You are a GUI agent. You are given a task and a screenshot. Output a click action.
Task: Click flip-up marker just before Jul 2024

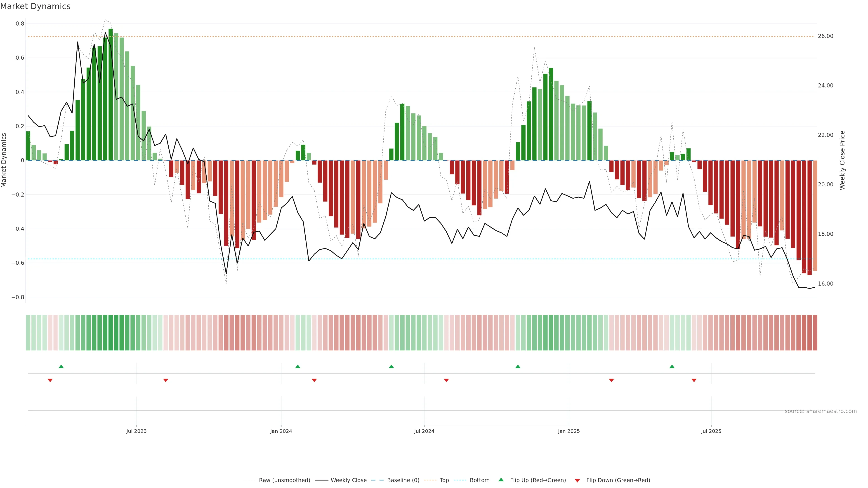pos(391,366)
